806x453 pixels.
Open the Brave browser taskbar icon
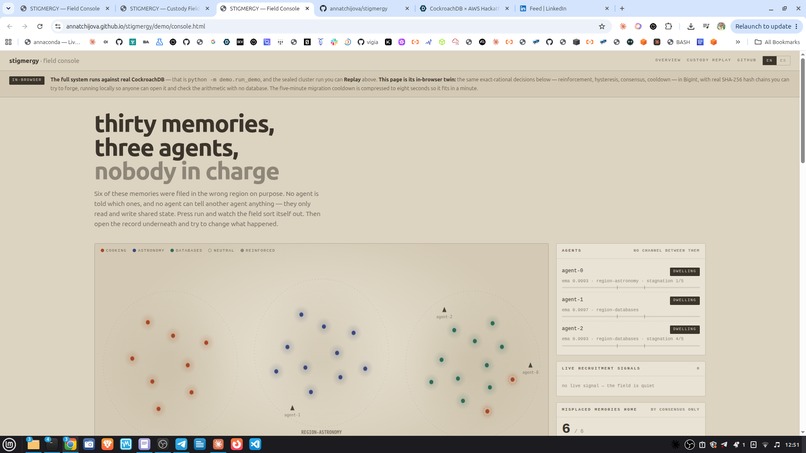pyautogui.click(x=107, y=444)
